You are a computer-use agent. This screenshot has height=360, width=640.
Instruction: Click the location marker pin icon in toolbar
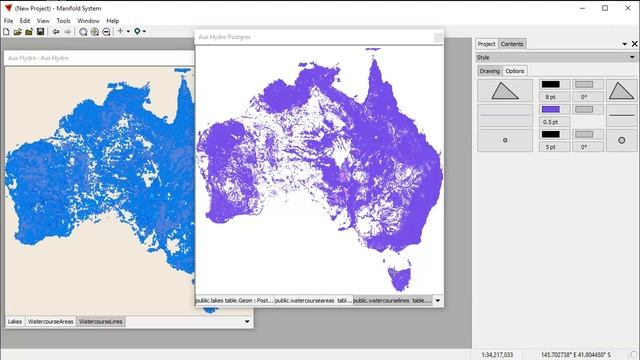click(x=138, y=31)
